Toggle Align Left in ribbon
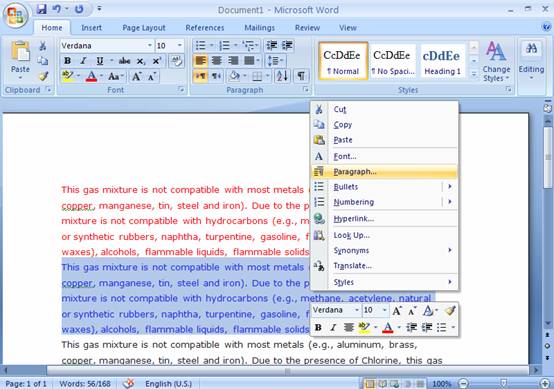554x389 pixels. click(x=200, y=61)
